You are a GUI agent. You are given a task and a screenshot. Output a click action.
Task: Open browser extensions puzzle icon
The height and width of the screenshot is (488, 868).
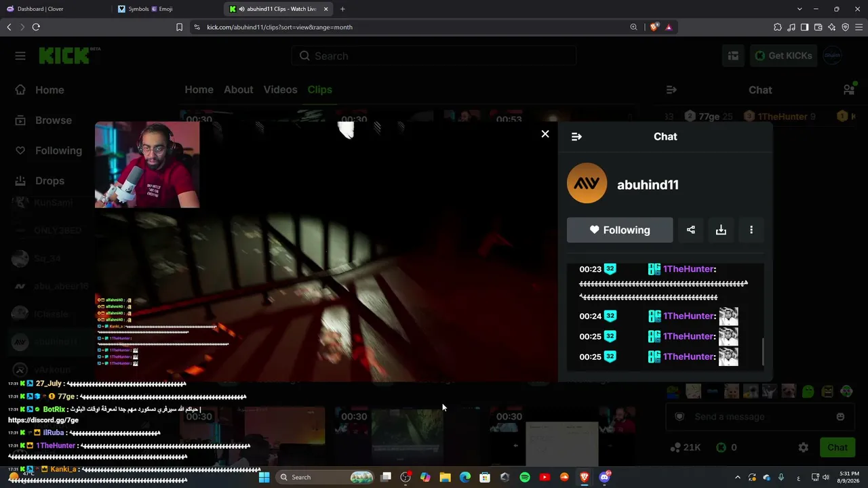778,27
